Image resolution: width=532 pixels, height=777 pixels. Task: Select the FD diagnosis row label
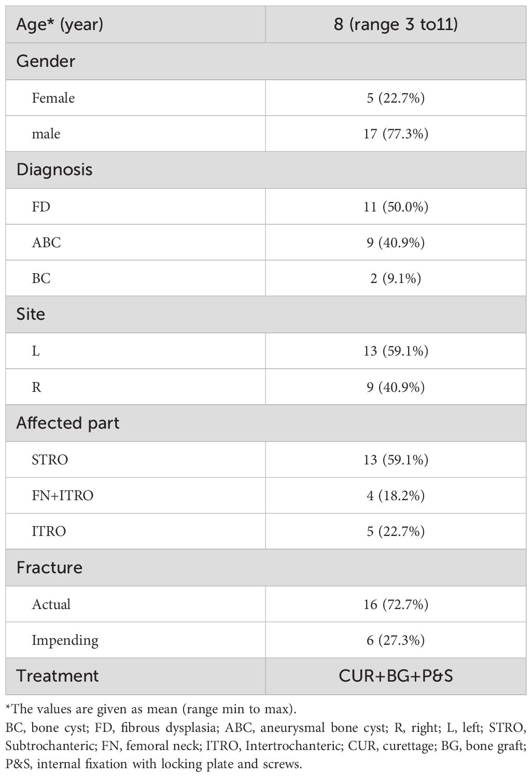pos(41,207)
